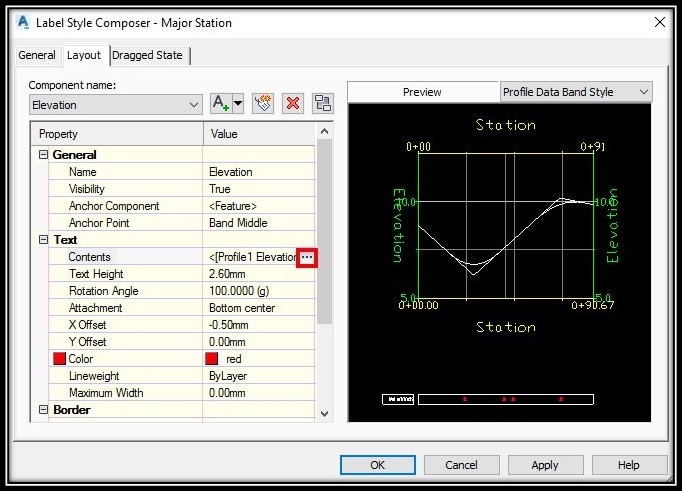Select the Rotation Angle property label
This screenshot has width=682, height=491.
(104, 291)
